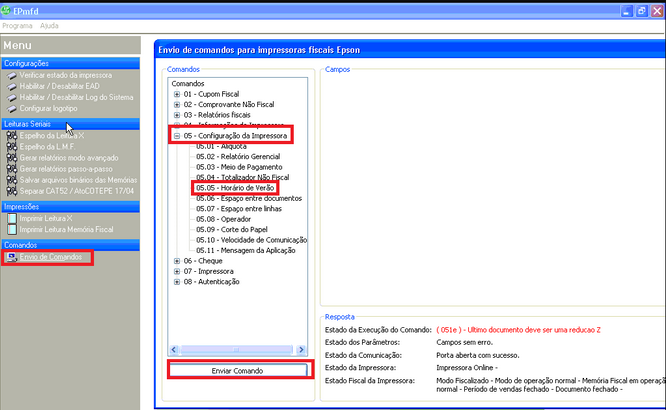Open the Ajuda menu
Screen dimensions: 666x410
(x=49, y=25)
